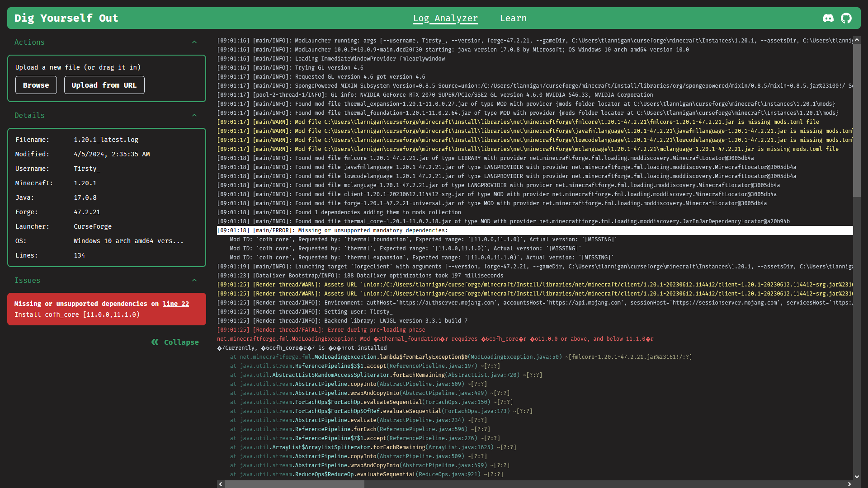Click the horizontal scroll right arrow
This screenshot has height=488, width=868.
click(x=849, y=484)
